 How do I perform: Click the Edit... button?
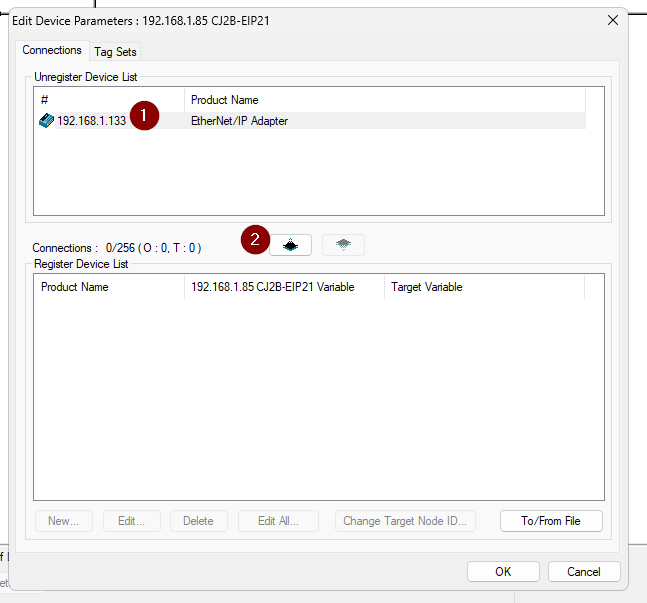(132, 521)
